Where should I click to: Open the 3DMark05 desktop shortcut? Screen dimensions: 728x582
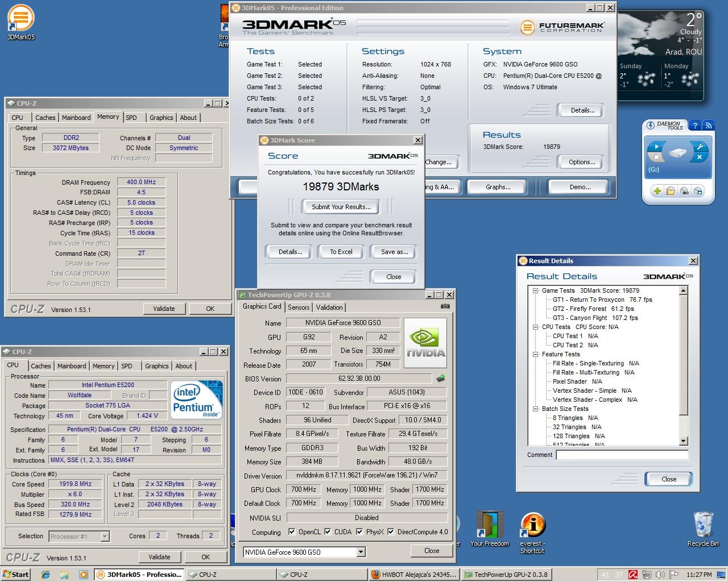point(20,23)
